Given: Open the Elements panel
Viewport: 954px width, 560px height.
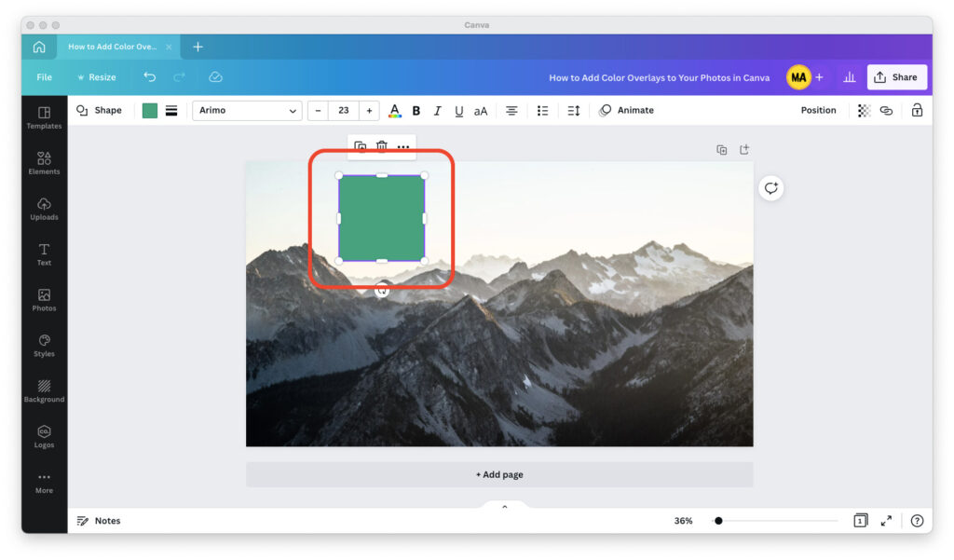Looking at the screenshot, I should [x=44, y=164].
